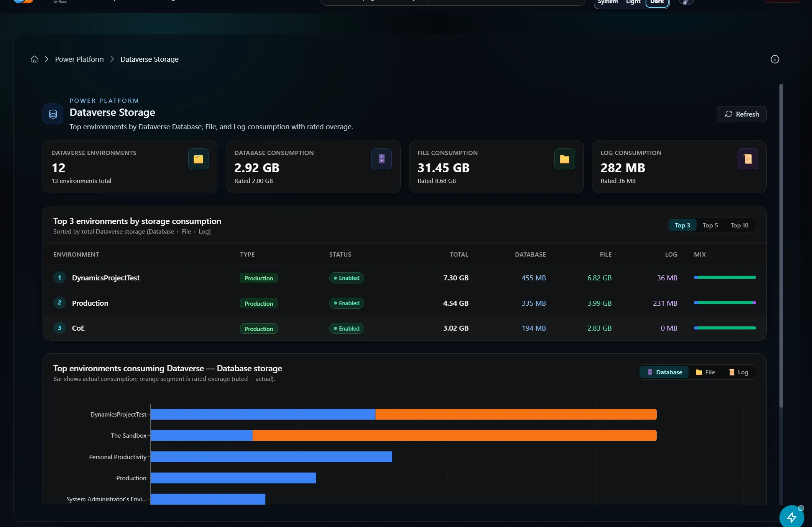Click the 2.83 GB file value
This screenshot has height=527, width=812.
(600, 328)
